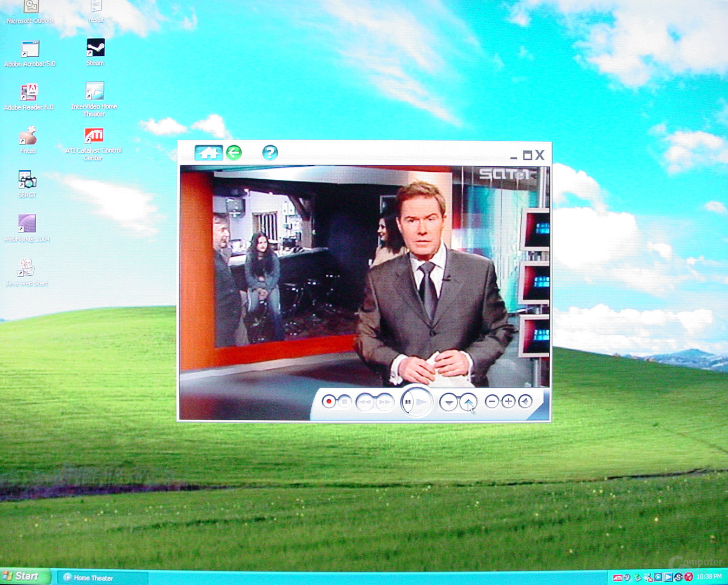
Task: Select ATI Catalyst Control Center shortcut
Action: coord(94,144)
